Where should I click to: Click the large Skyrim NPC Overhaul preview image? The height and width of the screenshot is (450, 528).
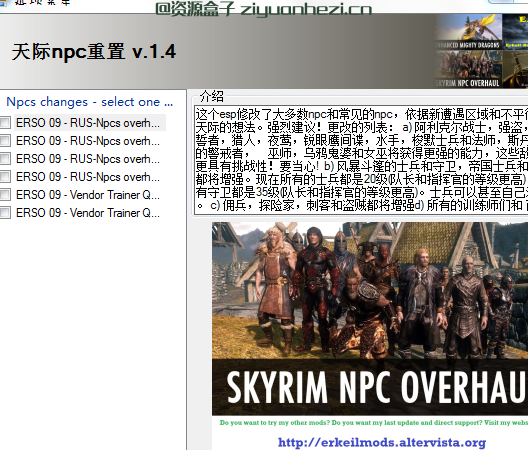pos(370,318)
